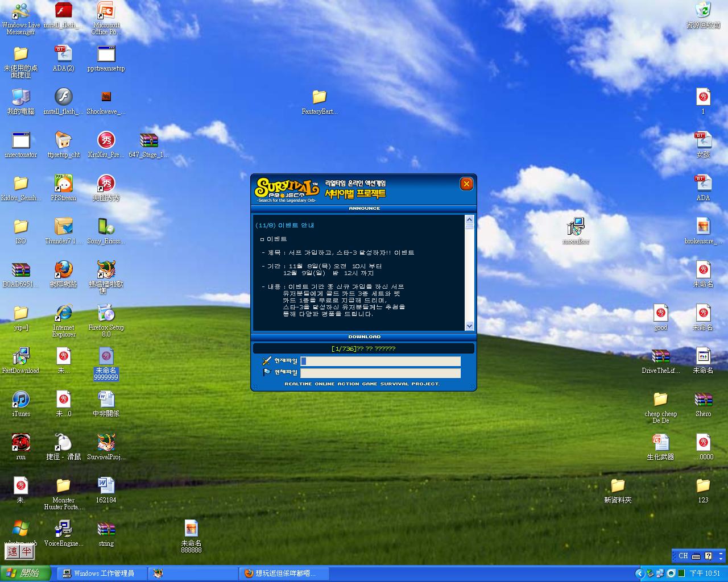Screen dimensions: 728x582
Task: Close the Survival Project launcher window
Action: [x=466, y=184]
